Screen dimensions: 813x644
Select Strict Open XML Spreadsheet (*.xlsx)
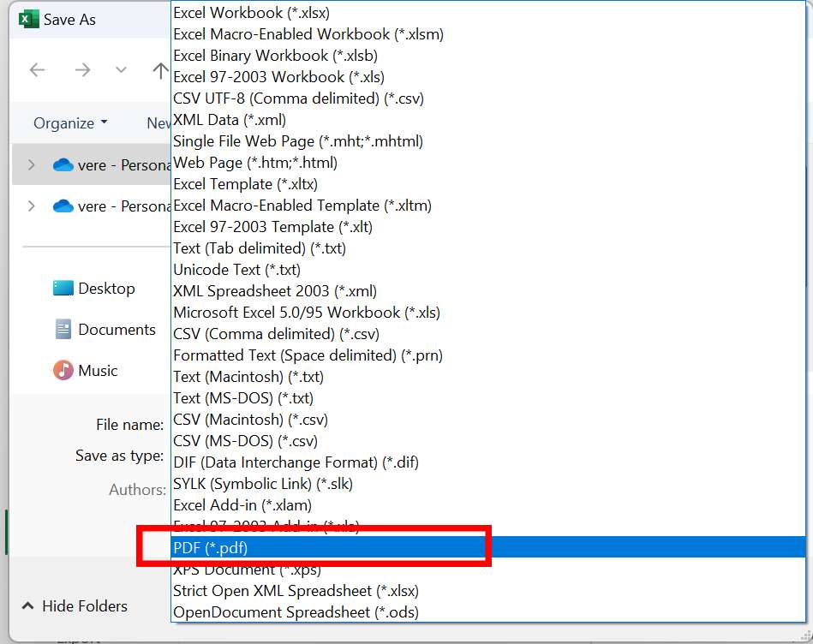pos(488,591)
